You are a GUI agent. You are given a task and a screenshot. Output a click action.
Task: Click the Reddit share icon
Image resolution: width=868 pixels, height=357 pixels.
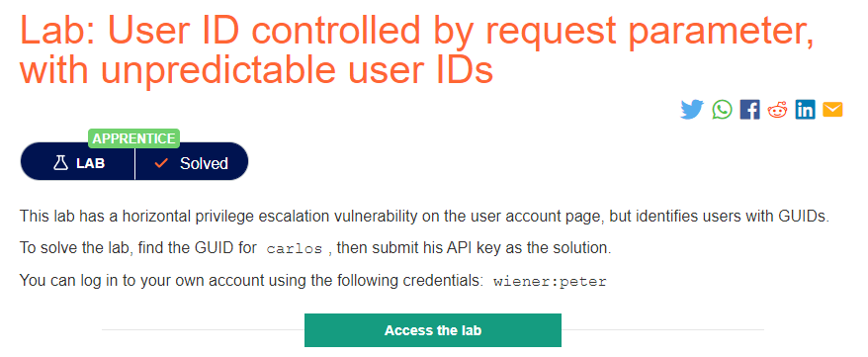[x=777, y=110]
